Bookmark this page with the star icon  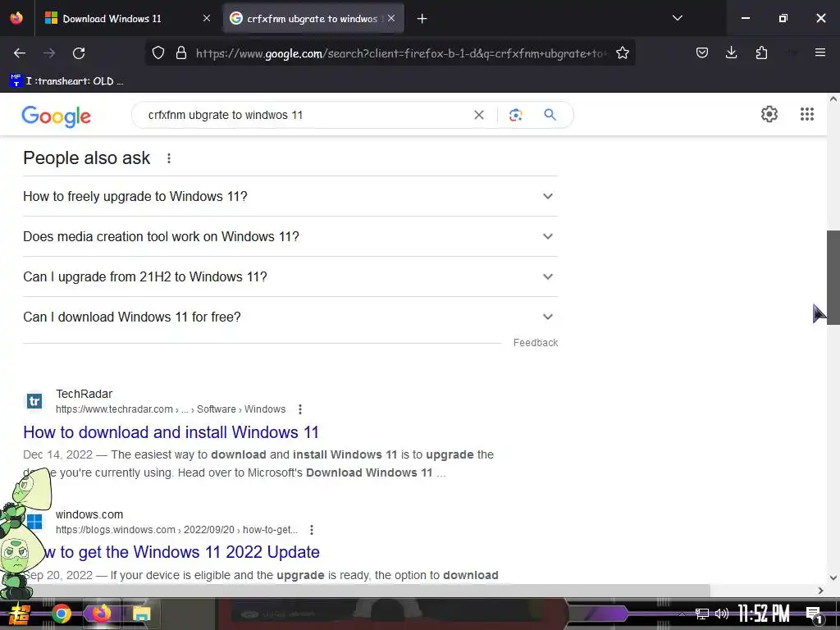623,53
